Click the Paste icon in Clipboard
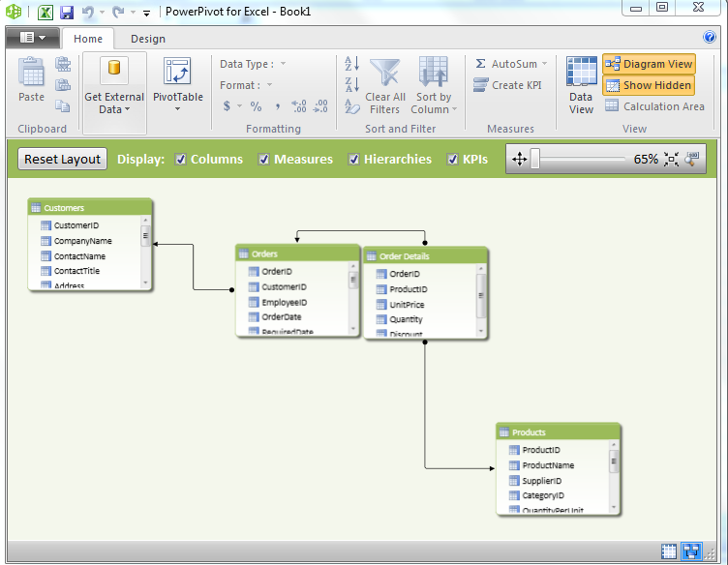The image size is (728, 565). click(x=31, y=73)
